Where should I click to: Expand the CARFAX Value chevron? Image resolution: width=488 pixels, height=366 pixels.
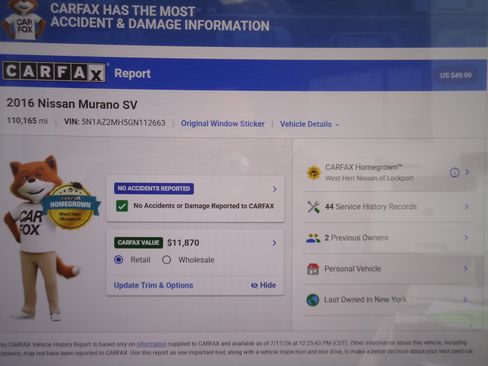pyautogui.click(x=274, y=243)
